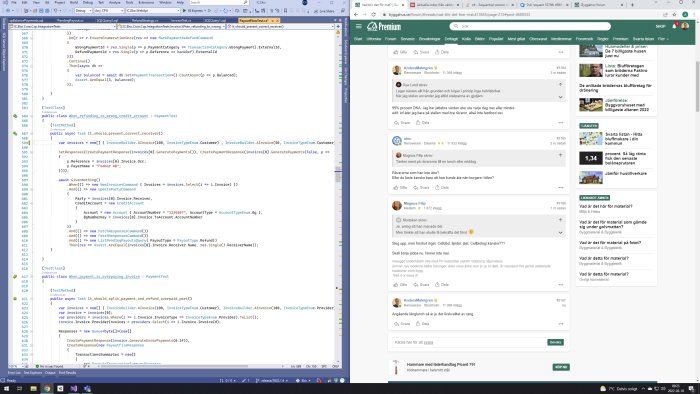Open the Shop link in Byggahus header
The image size is (700, 394).
pyautogui.click(x=660, y=26)
